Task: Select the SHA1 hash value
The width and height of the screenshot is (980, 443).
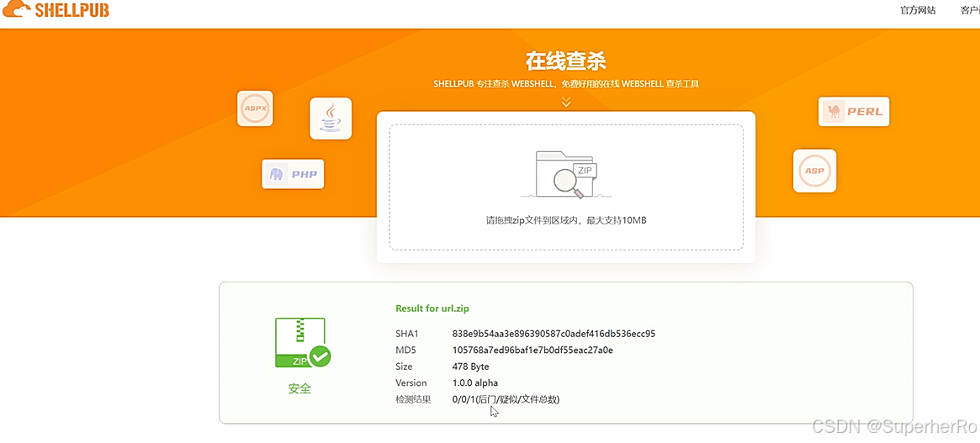Action: click(554, 334)
